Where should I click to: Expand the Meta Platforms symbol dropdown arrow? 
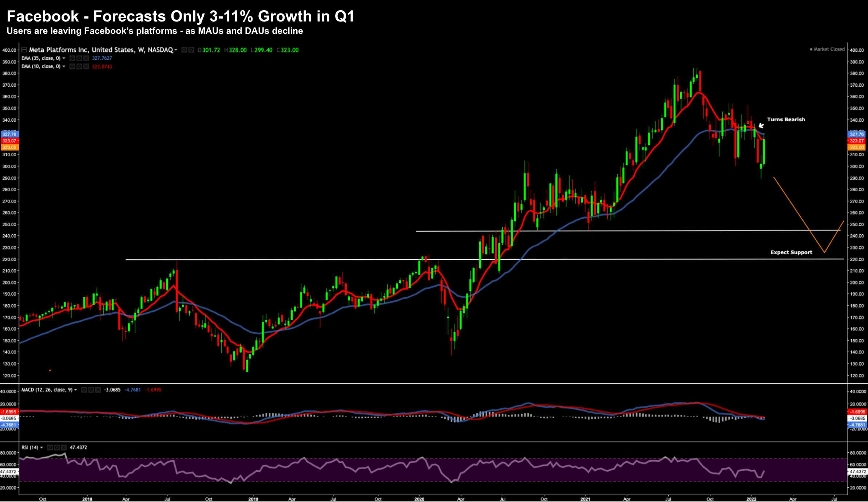(176, 50)
